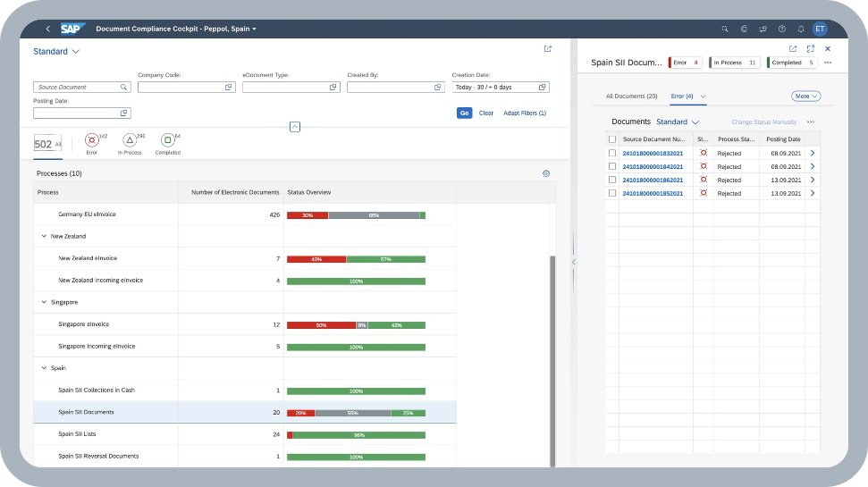
Task: Click the In Process 11 indicator
Action: click(735, 63)
